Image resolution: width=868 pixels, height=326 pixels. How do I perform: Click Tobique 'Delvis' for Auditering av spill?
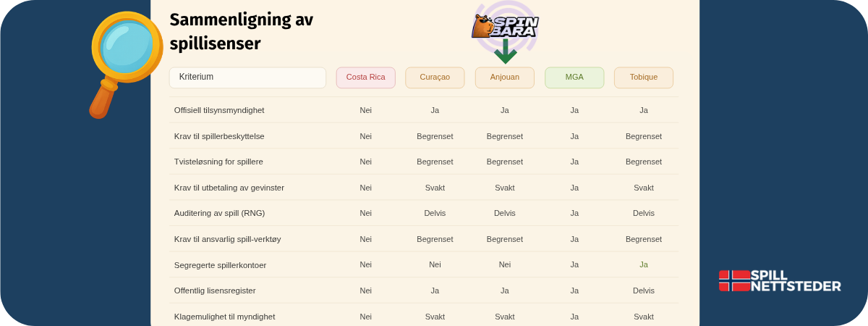(644, 213)
